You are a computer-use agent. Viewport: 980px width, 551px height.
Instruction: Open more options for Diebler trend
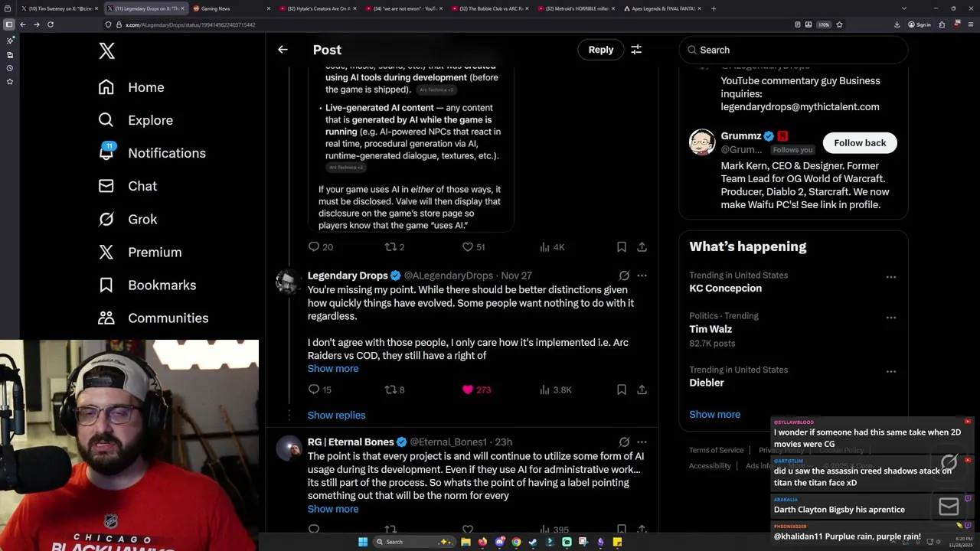pyautogui.click(x=890, y=371)
